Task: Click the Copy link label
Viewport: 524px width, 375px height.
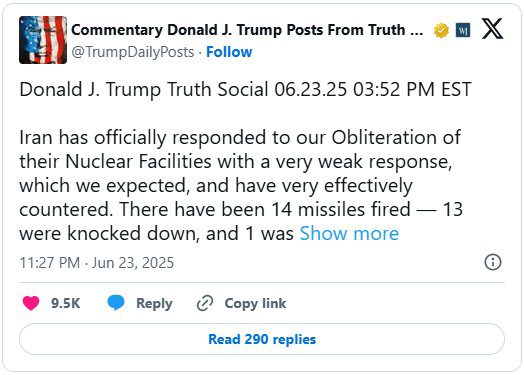Action: point(255,303)
